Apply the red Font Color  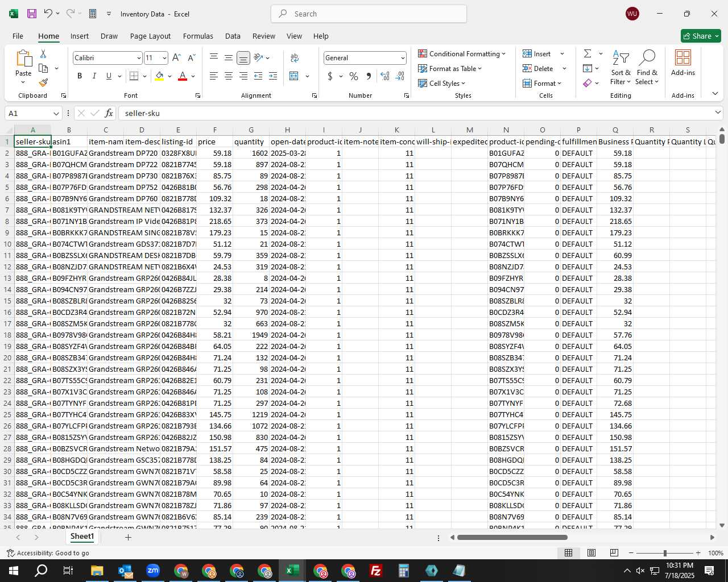click(183, 76)
